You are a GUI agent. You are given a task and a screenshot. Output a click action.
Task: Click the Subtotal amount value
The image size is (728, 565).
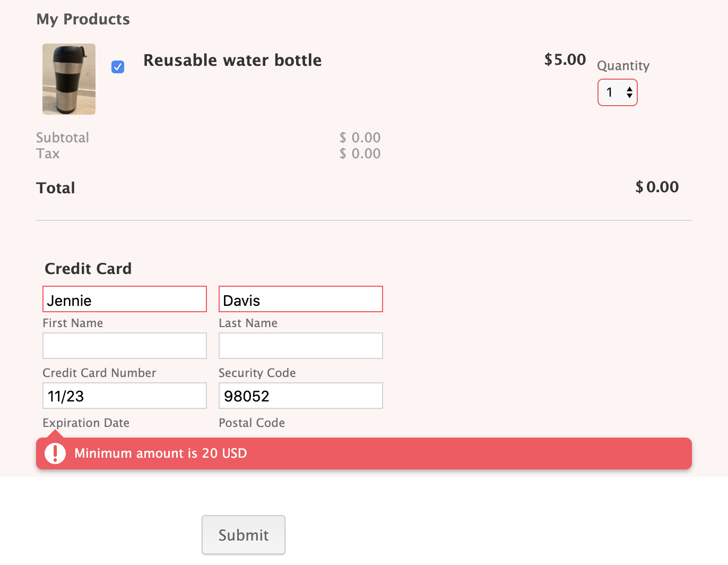coord(360,138)
